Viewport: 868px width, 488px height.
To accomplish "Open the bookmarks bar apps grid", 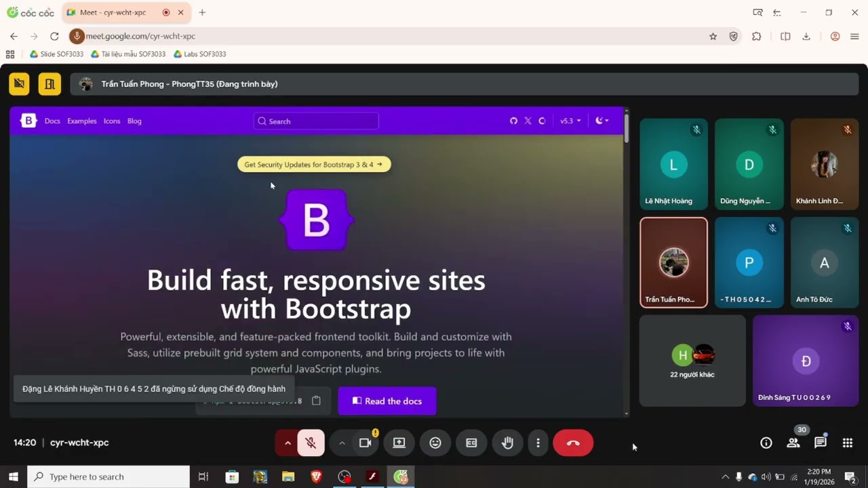I will tap(10, 54).
